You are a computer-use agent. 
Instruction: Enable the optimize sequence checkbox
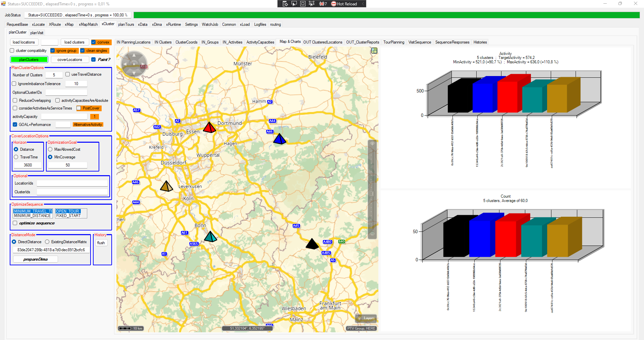[15, 223]
